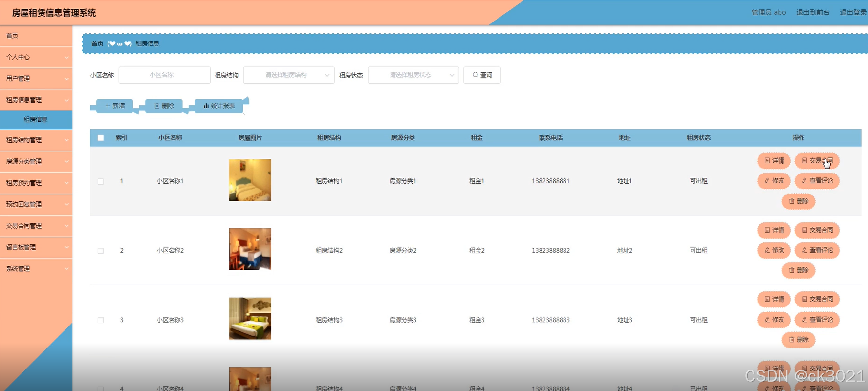Click 修改 in 小区名称2 row
This screenshot has height=391, width=868.
pos(774,250)
